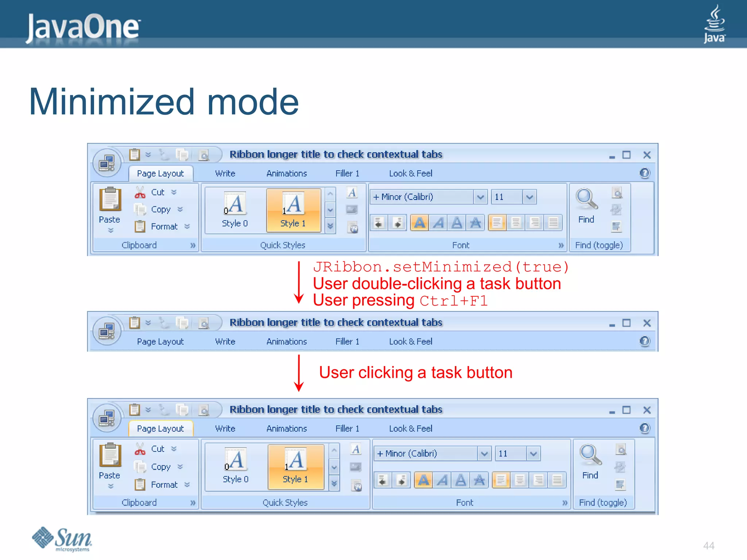Click Page Layout task in minimized middle ribbon
747x560 pixels.
[160, 342]
